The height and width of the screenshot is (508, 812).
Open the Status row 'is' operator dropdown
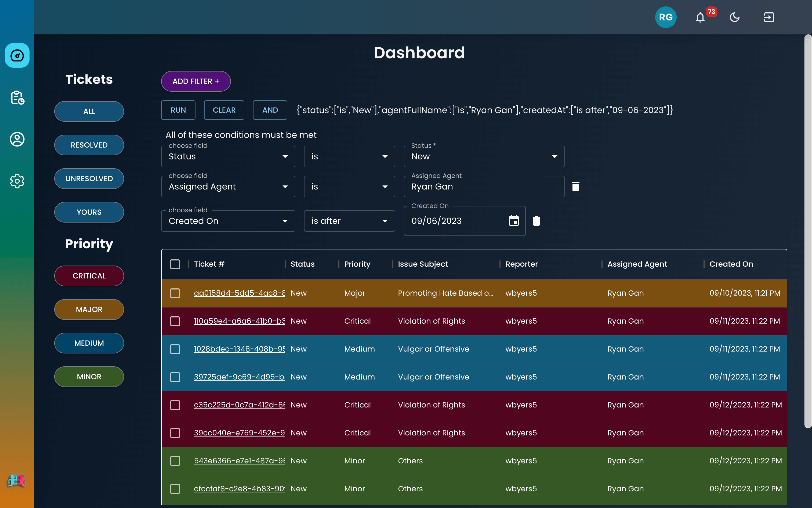349,156
